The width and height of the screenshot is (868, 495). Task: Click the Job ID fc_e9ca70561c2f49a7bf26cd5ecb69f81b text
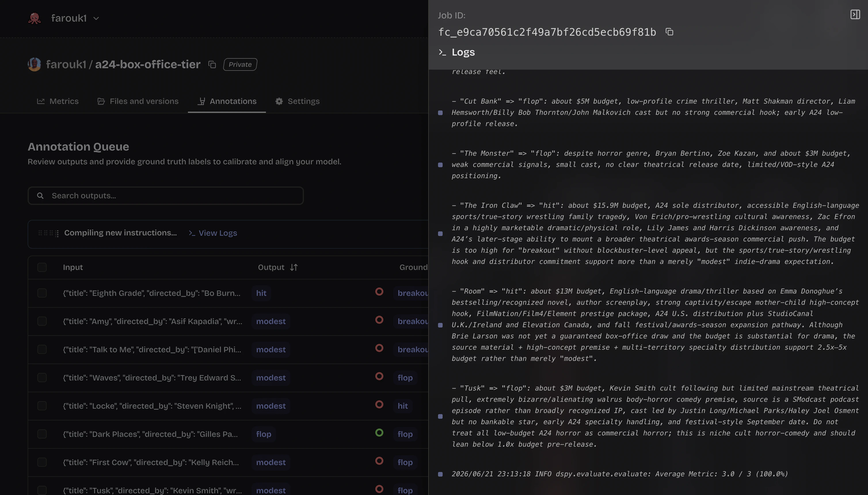(x=547, y=32)
